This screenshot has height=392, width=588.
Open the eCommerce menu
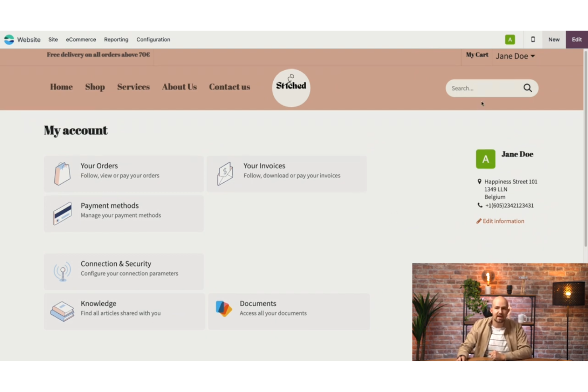point(81,40)
